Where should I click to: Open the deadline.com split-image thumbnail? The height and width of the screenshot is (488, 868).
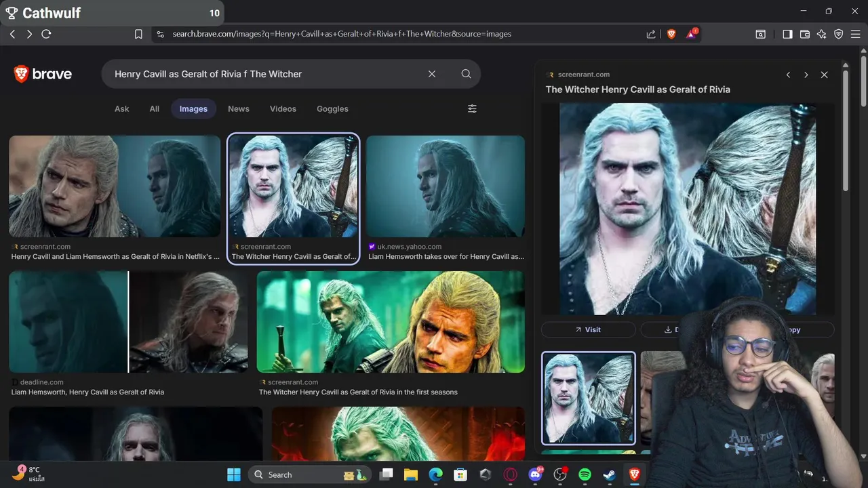click(128, 322)
